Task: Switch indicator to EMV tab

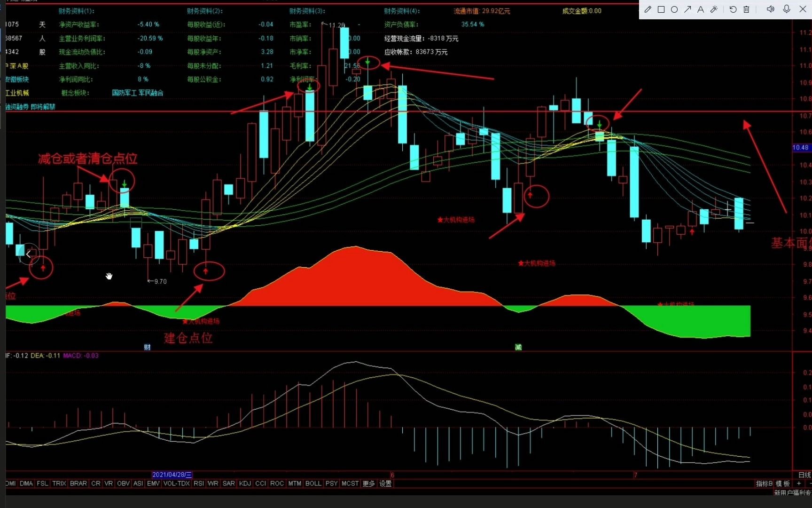Action: tap(153, 483)
